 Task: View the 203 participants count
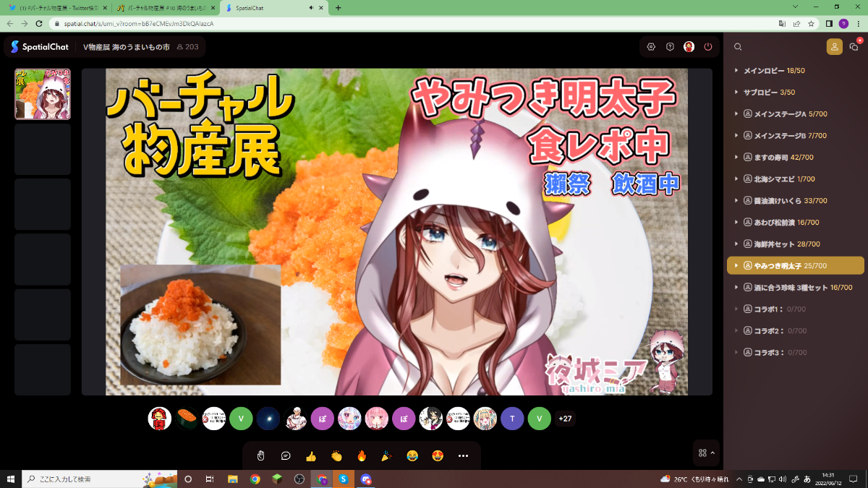(187, 47)
